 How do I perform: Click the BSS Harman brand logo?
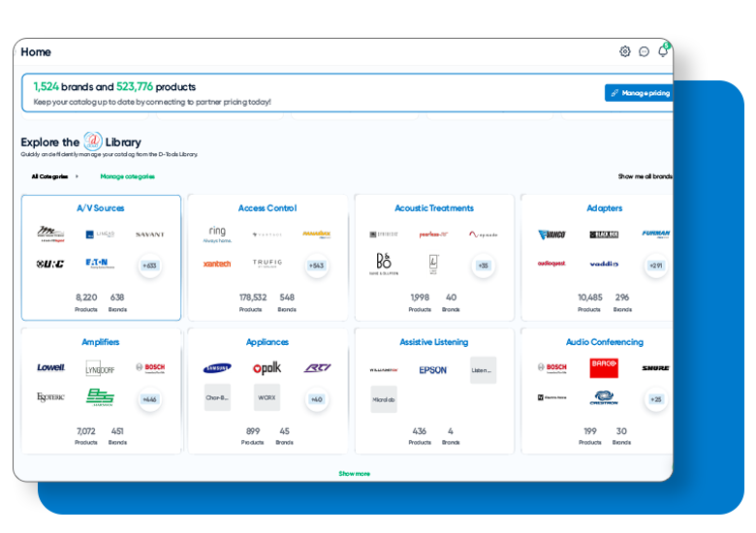pyautogui.click(x=100, y=397)
